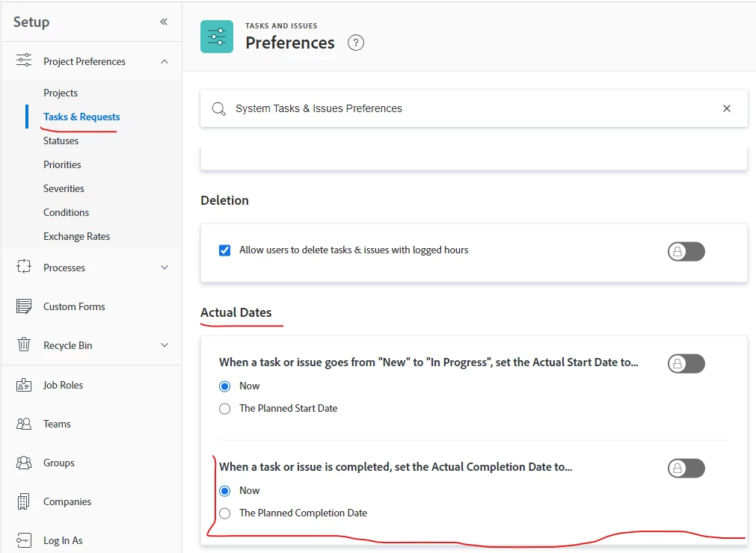Click the Custom Forms icon
The height and width of the screenshot is (553, 756).
(24, 306)
